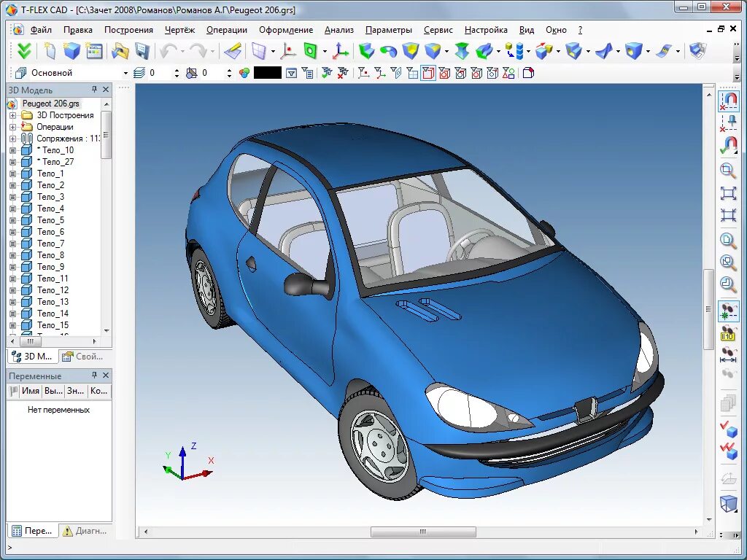Open the workplane icon dropdown arrow

[x=273, y=51]
